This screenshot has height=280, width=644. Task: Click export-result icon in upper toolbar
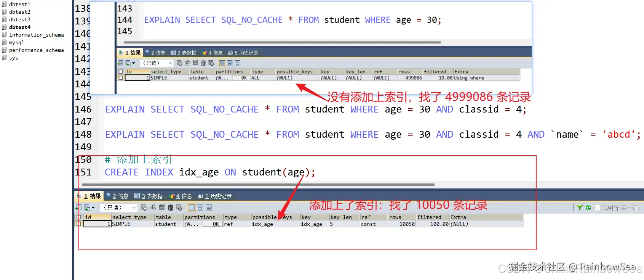tap(120, 63)
